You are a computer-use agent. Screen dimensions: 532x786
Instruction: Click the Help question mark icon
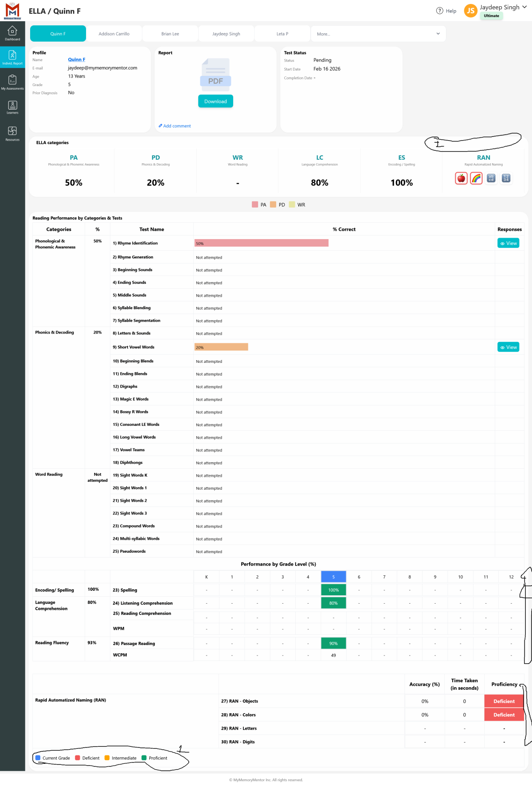[x=440, y=11]
